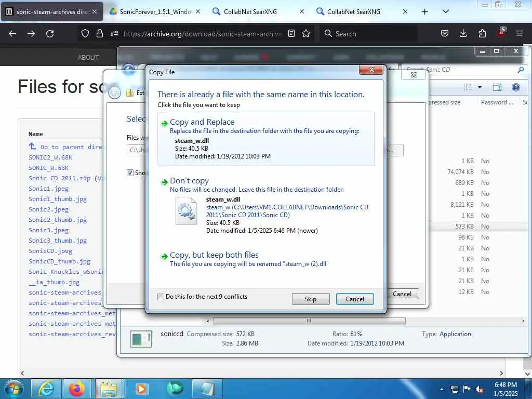The width and height of the screenshot is (532, 399).
Task: Tick Do this for the next 9 conflicts
Action: pos(161,297)
